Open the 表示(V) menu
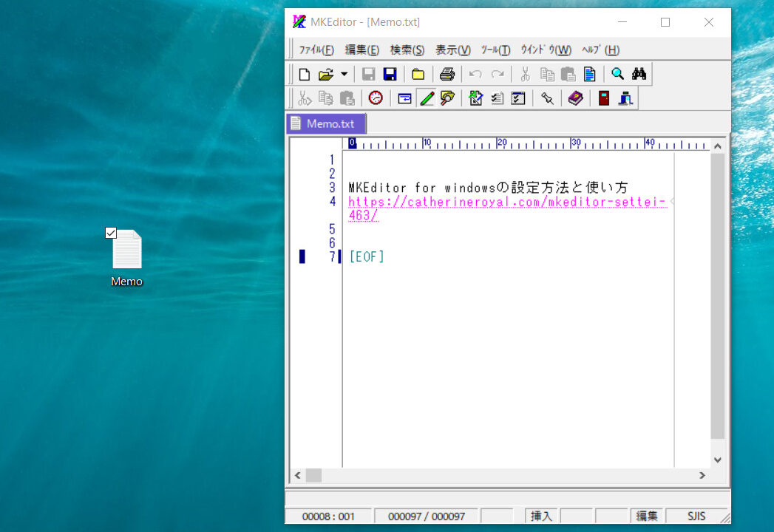The width and height of the screenshot is (774, 532). 452,50
